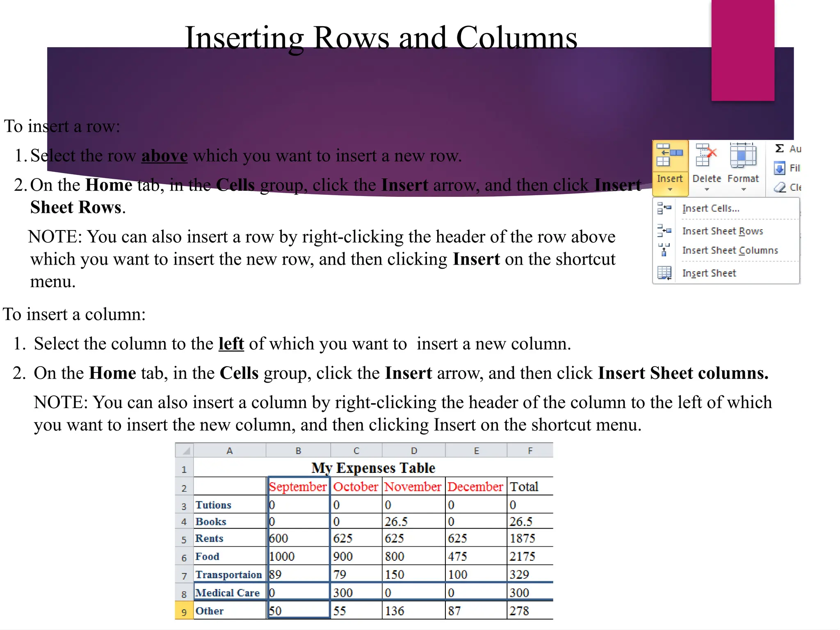
Task: Expand the Insert button dropdown arrow
Action: (x=670, y=189)
